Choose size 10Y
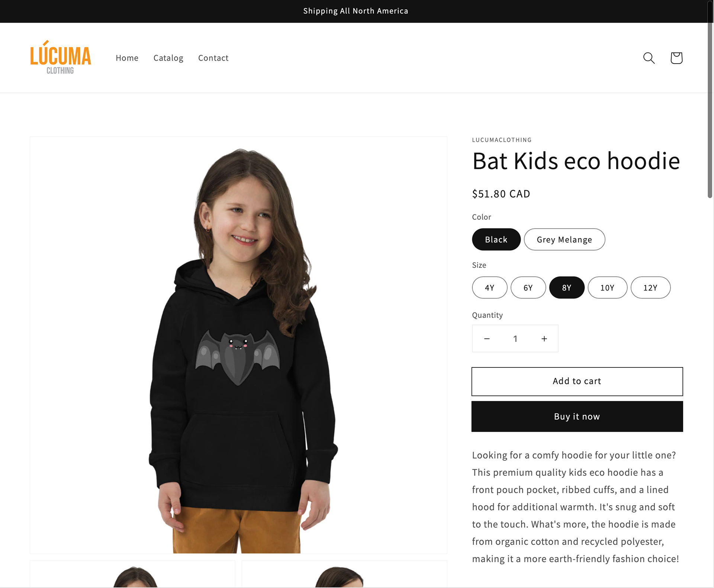This screenshot has width=714, height=588. [x=607, y=287]
